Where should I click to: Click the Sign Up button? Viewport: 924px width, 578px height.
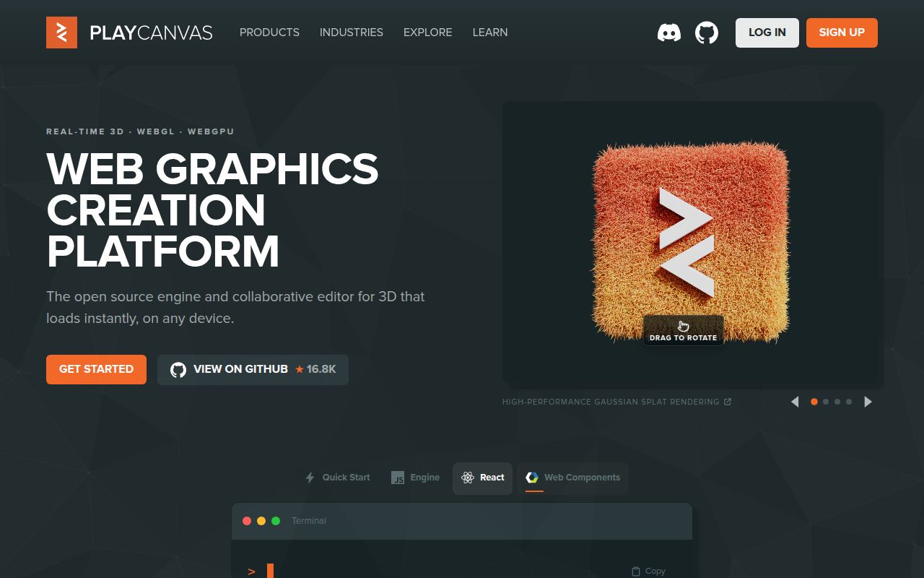842,33
